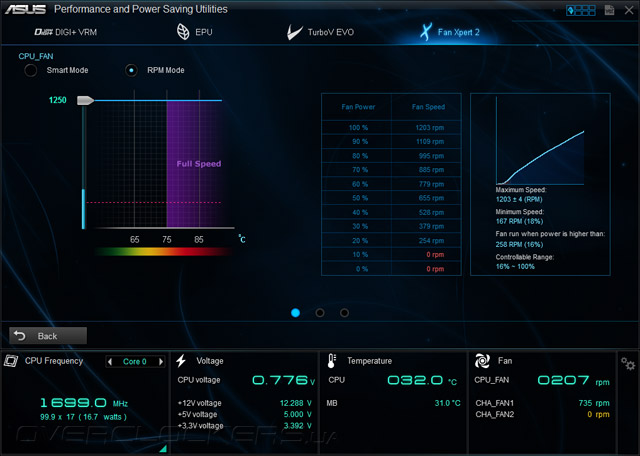Click the purple Full Speed zone
Image resolution: width=640 pixels, height=456 pixels.
194,163
